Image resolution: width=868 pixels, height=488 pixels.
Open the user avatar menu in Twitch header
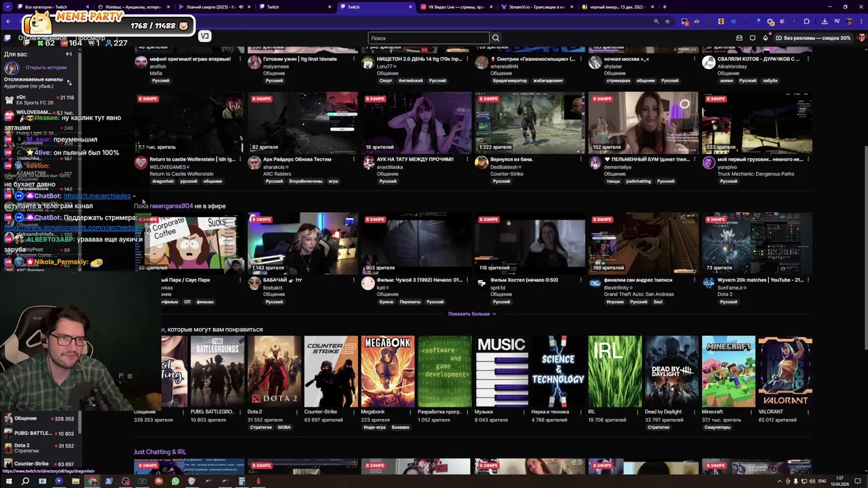pos(862,38)
